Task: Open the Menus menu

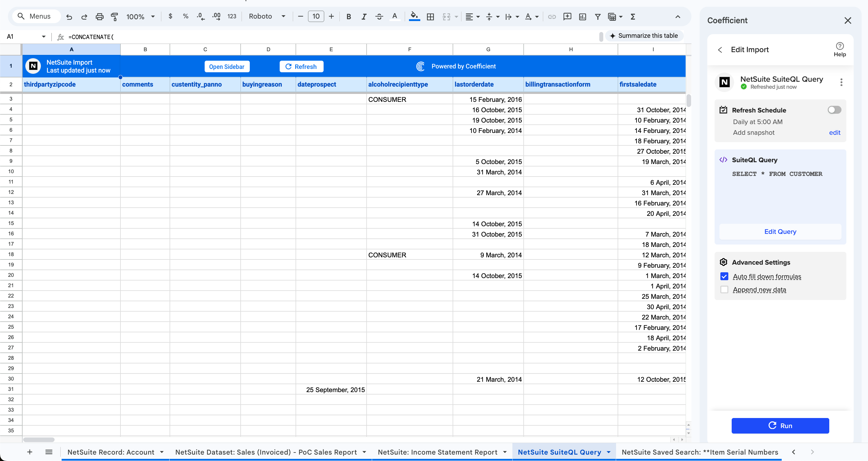Action: (x=36, y=16)
